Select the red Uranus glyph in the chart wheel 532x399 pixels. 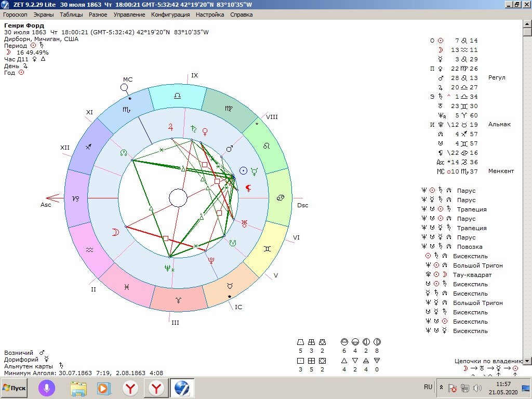point(244,223)
